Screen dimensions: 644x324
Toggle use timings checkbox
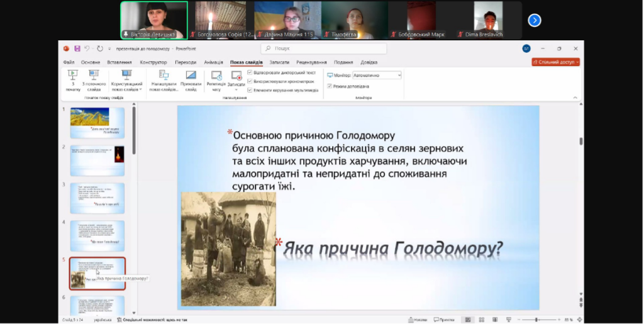click(250, 81)
